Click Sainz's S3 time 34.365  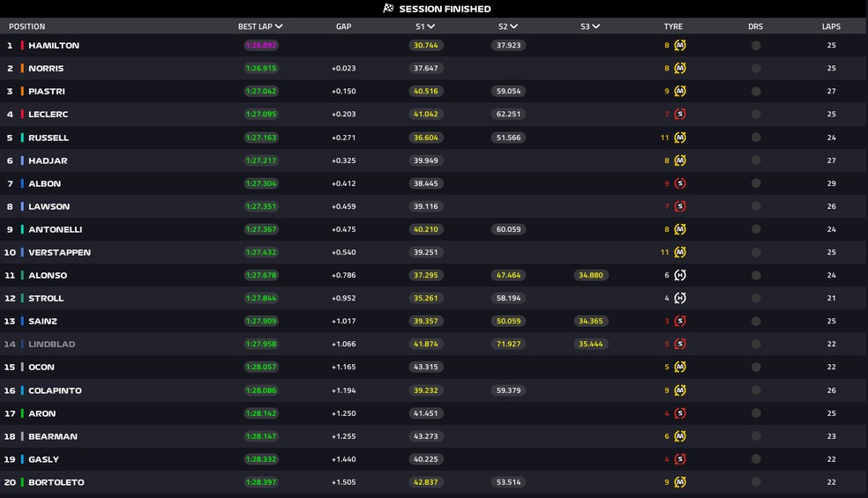tap(591, 321)
